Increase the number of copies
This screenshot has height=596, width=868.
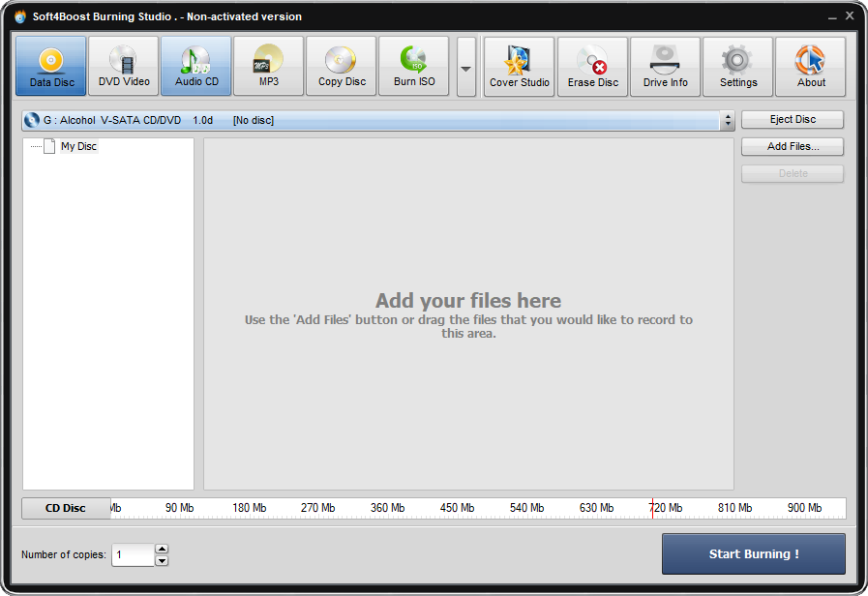(162, 549)
